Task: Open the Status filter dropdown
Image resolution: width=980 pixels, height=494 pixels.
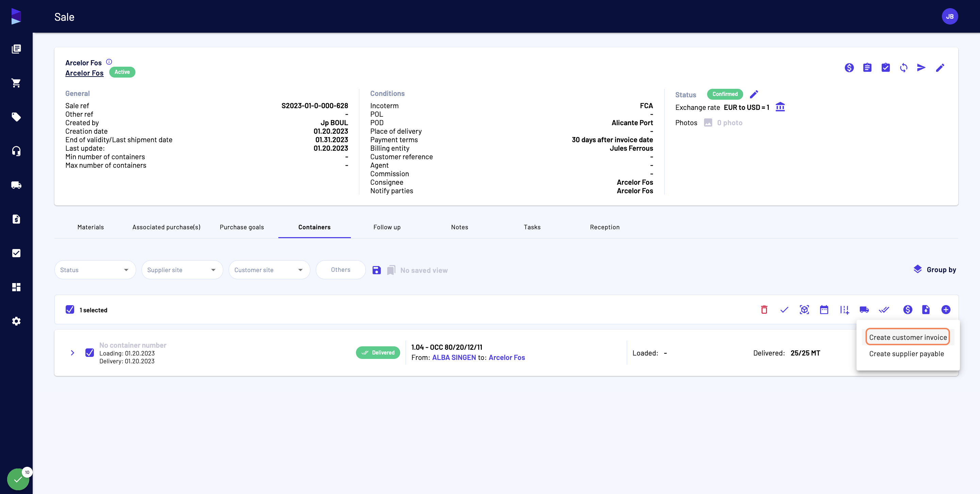Action: tap(95, 270)
